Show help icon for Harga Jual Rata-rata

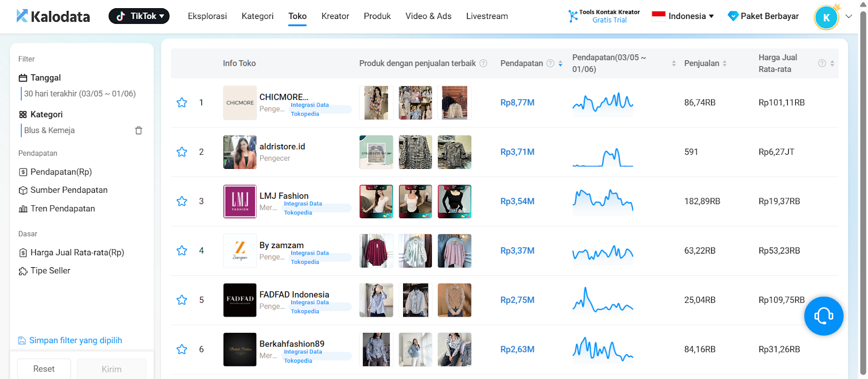pos(822,64)
